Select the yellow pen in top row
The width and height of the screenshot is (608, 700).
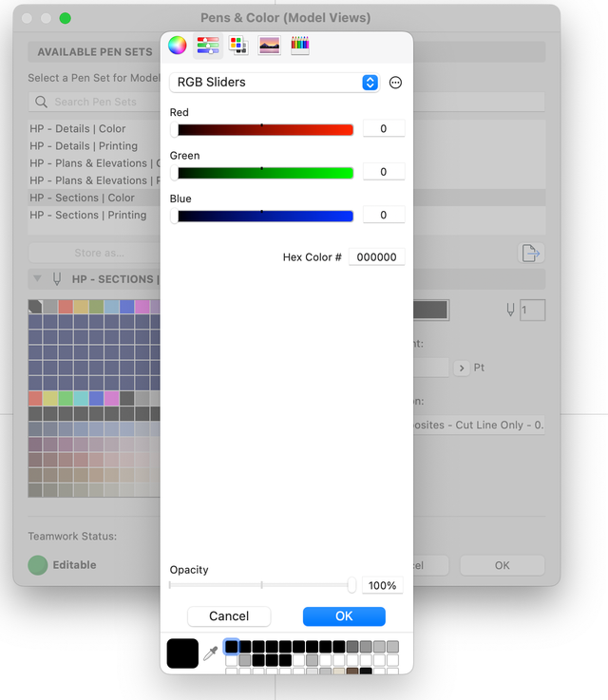click(x=81, y=307)
